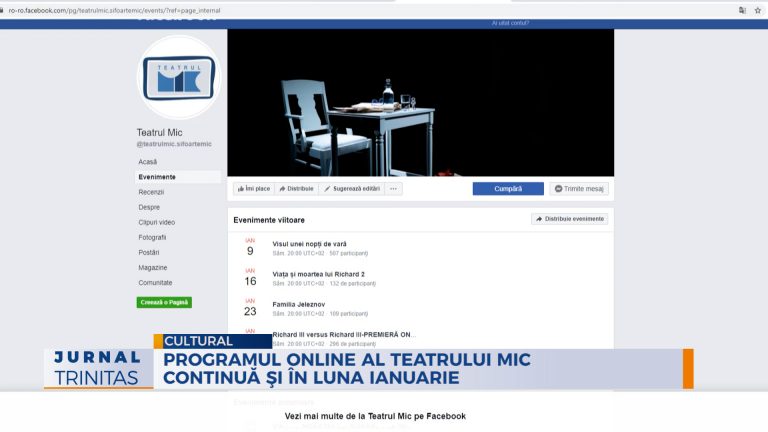The width and height of the screenshot is (768, 432).
Task: Click the Teatrul Mic page name
Action: coord(159,133)
